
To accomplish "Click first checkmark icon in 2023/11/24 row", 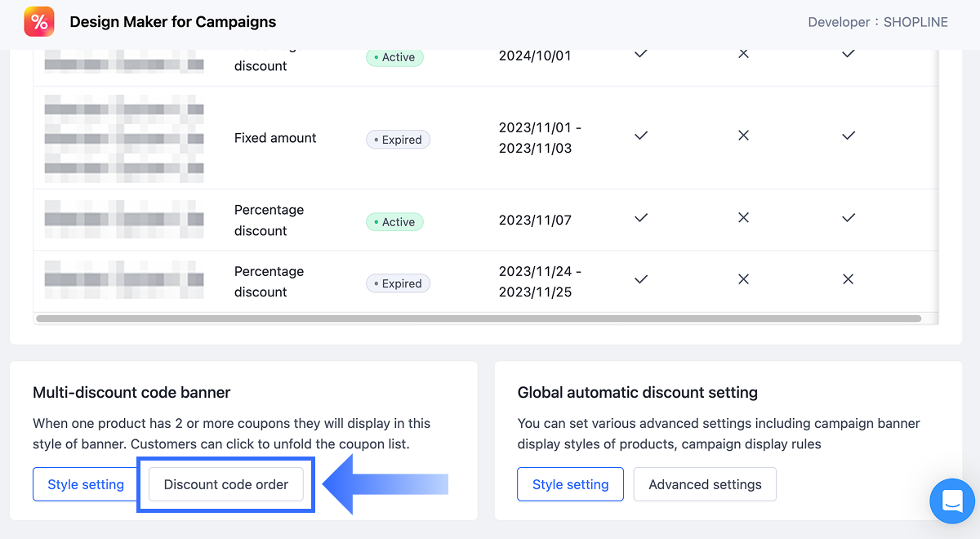I will [641, 279].
